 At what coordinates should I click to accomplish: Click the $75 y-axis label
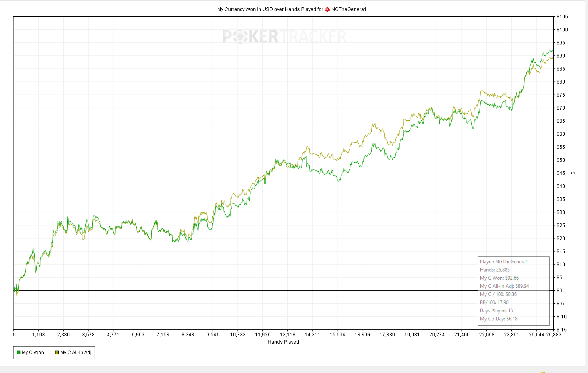[561, 95]
